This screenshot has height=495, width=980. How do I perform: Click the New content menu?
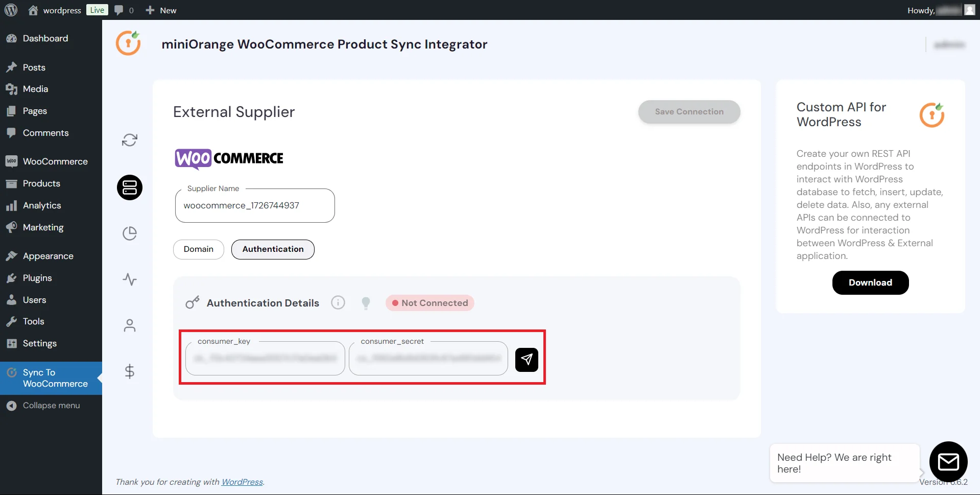(x=161, y=10)
